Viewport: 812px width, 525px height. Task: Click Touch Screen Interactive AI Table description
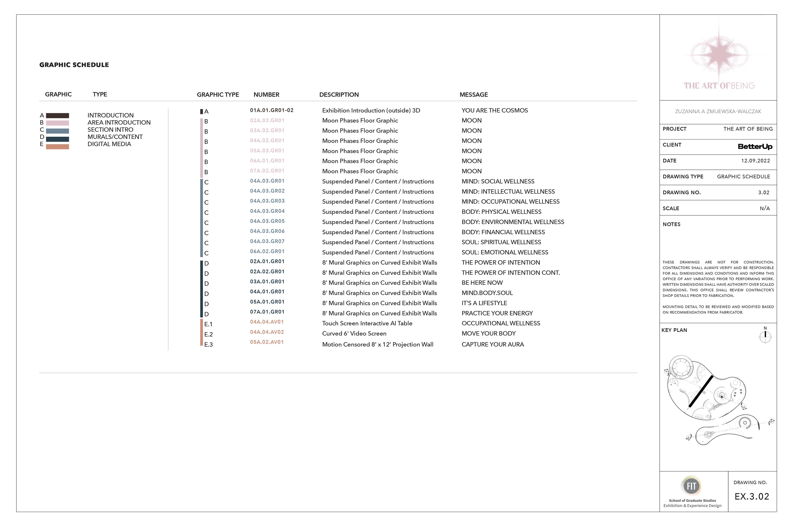click(x=367, y=323)
